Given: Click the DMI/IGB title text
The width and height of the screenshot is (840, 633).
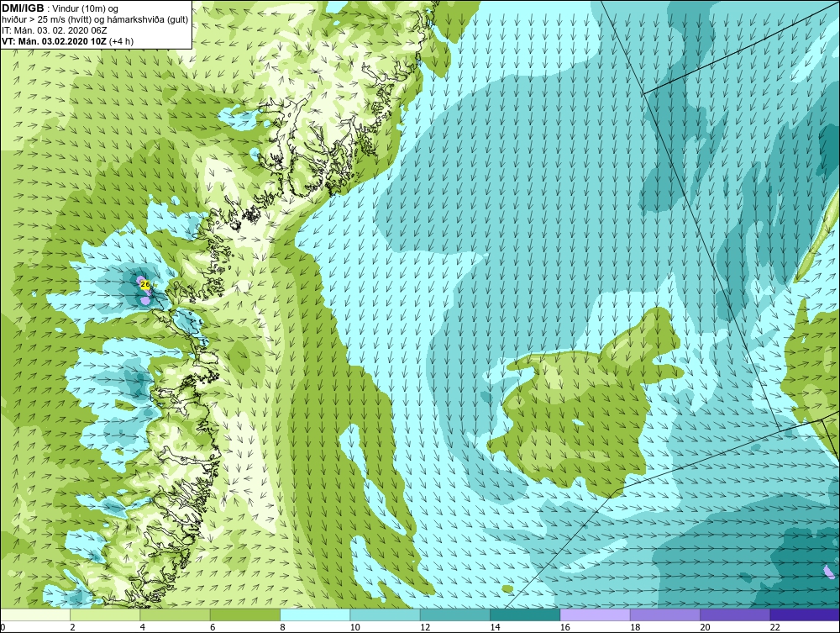Looking at the screenshot, I should pos(24,8).
